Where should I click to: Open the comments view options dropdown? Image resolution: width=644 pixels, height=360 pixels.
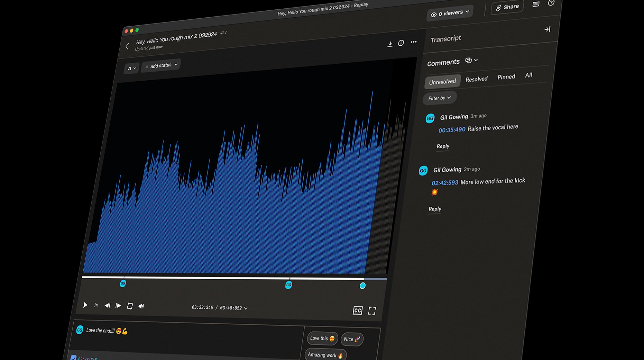pos(471,60)
